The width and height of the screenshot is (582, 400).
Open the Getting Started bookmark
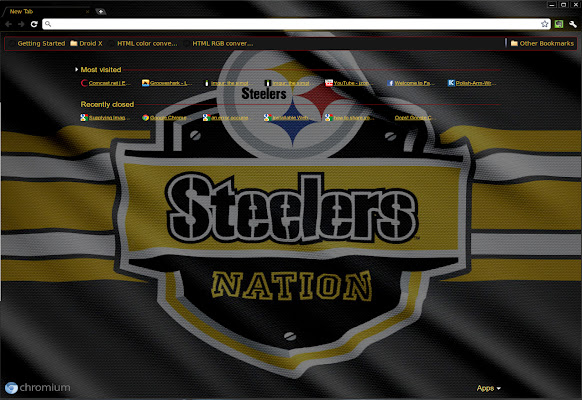tap(41, 43)
